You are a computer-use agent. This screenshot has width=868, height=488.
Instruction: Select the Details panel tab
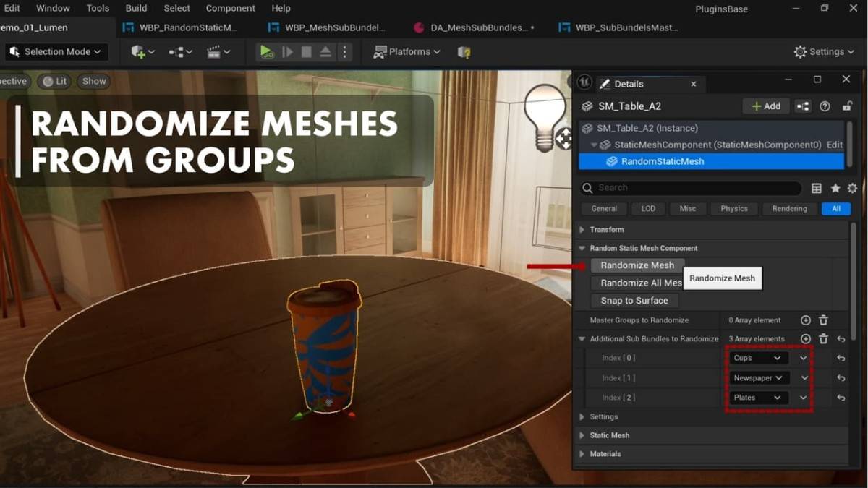pos(629,84)
